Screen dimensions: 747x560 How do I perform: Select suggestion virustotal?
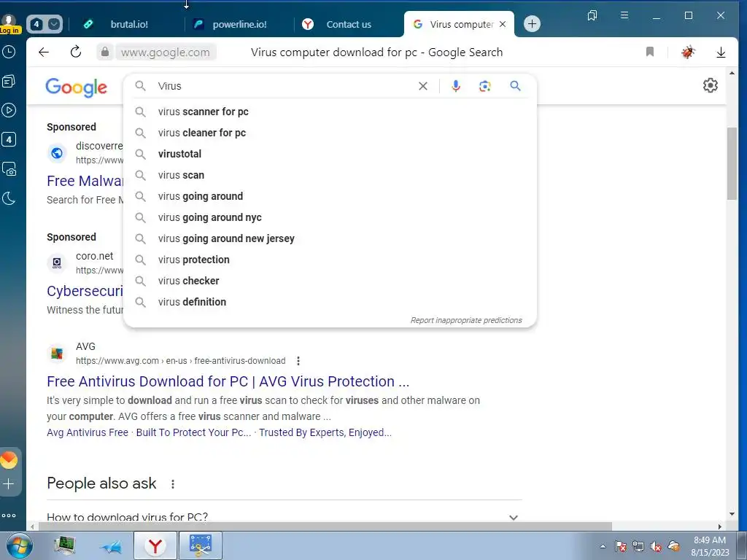pyautogui.click(x=330, y=154)
